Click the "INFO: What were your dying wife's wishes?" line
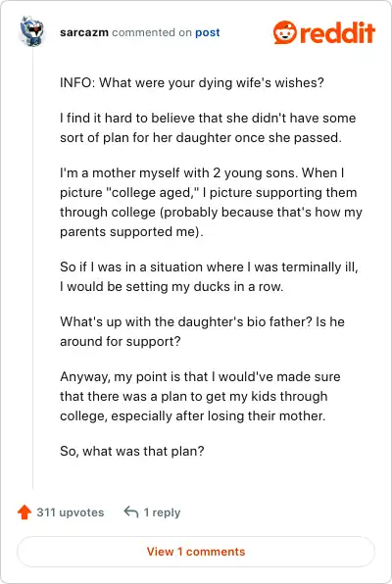The image size is (392, 584). [x=192, y=82]
